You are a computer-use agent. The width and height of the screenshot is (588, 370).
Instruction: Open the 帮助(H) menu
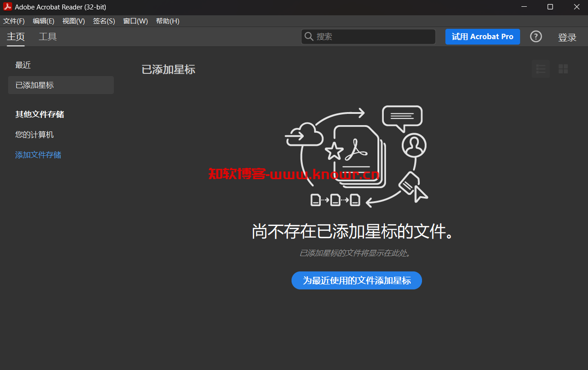click(167, 21)
